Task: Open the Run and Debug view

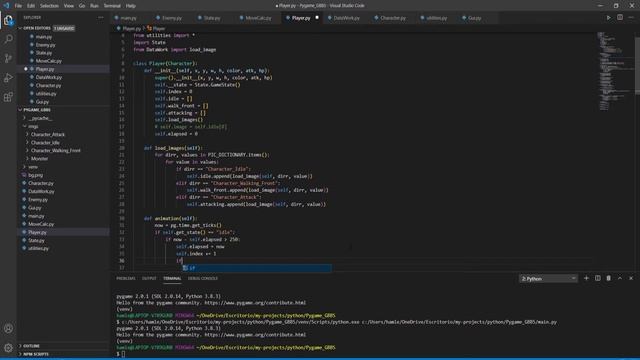Action: point(8,78)
